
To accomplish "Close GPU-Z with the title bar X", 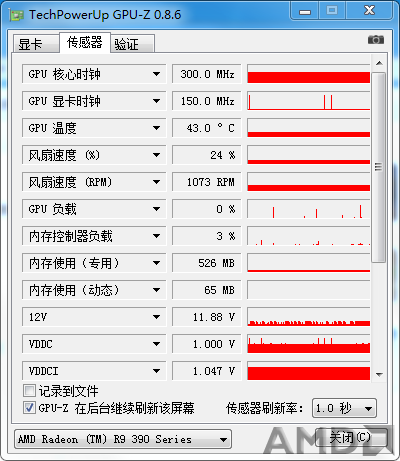I will click(369, 11).
